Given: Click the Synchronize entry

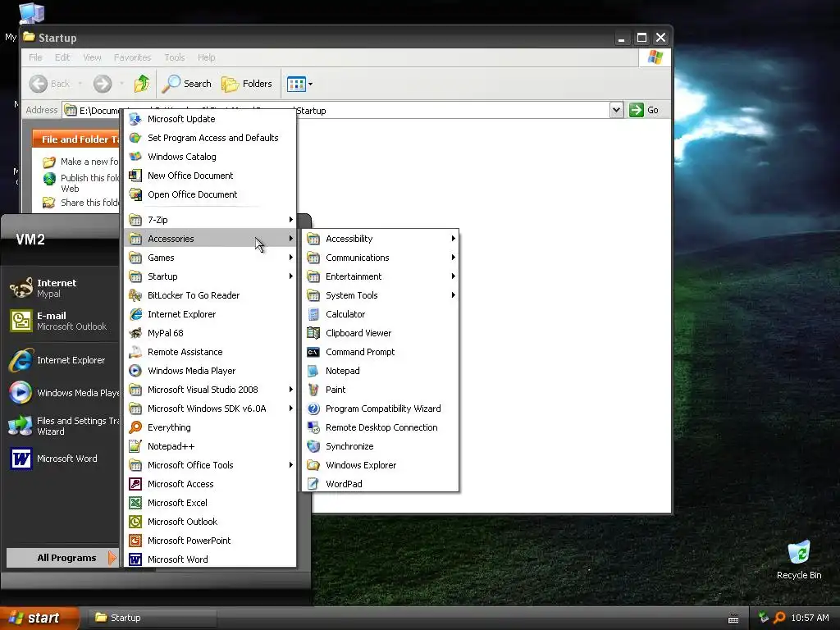Looking at the screenshot, I should [380, 445].
